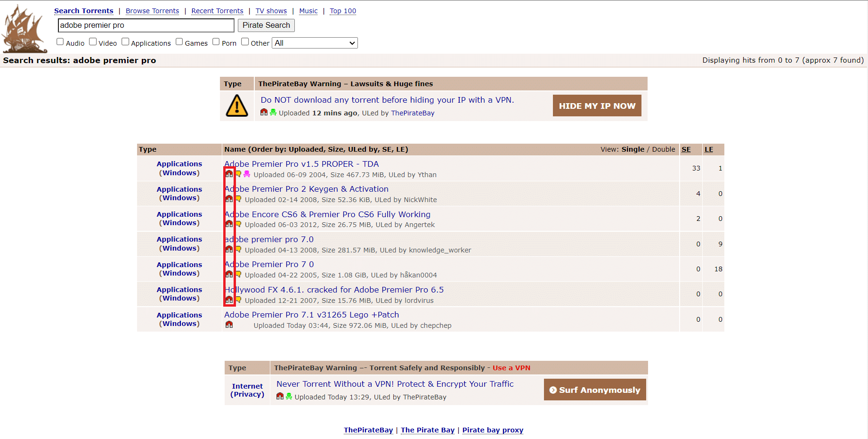Click magnet icon for Premier Pro 2 Keygen

click(x=229, y=199)
